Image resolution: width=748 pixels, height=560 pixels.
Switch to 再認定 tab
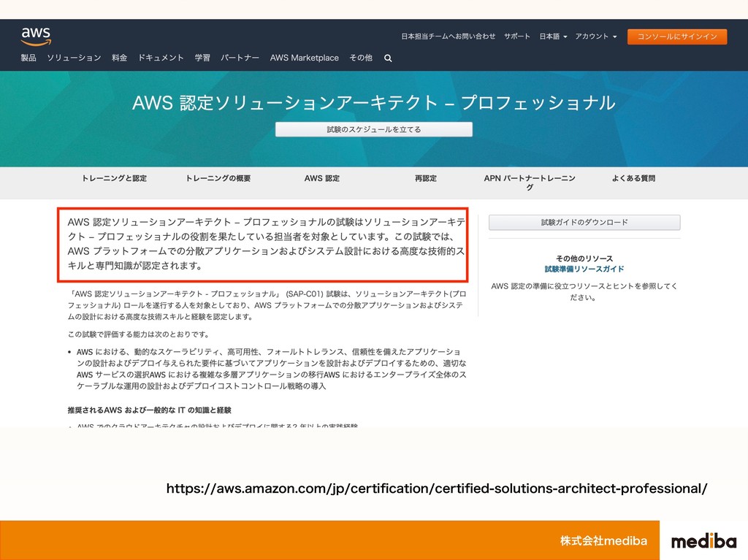point(426,178)
